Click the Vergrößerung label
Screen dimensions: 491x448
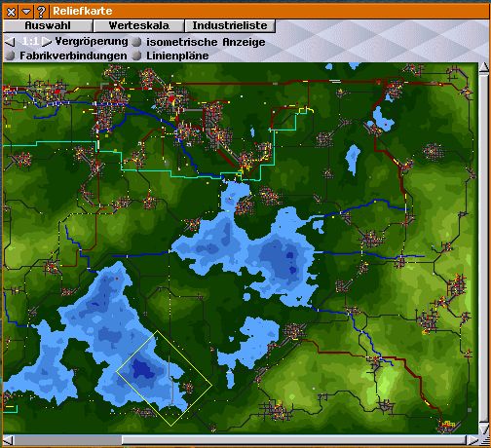[92, 42]
